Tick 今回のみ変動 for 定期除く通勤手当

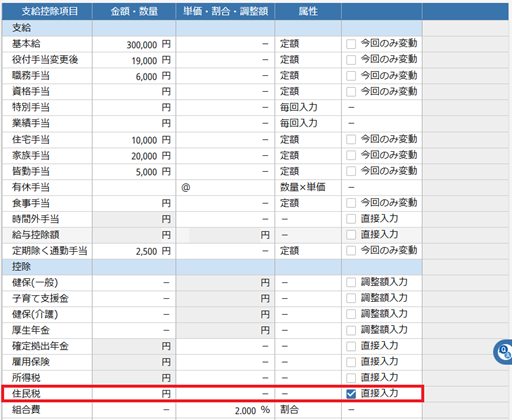351,251
